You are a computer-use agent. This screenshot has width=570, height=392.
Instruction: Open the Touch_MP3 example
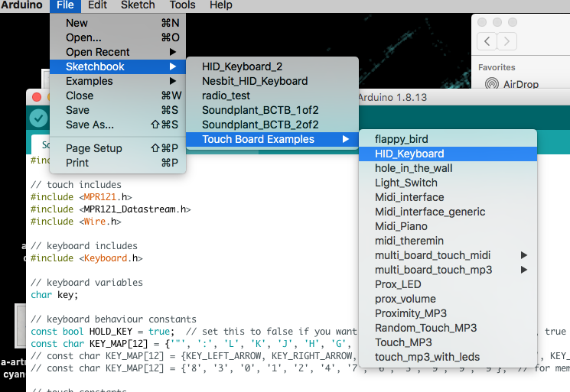(x=448, y=342)
